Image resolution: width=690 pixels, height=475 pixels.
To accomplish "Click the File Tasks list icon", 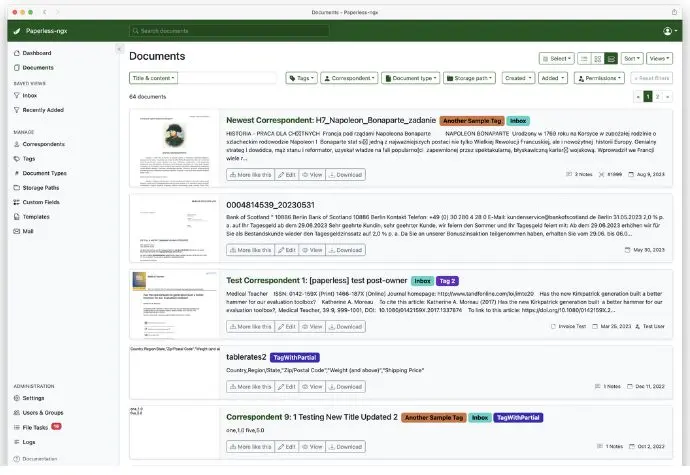I will pyautogui.click(x=17, y=427).
